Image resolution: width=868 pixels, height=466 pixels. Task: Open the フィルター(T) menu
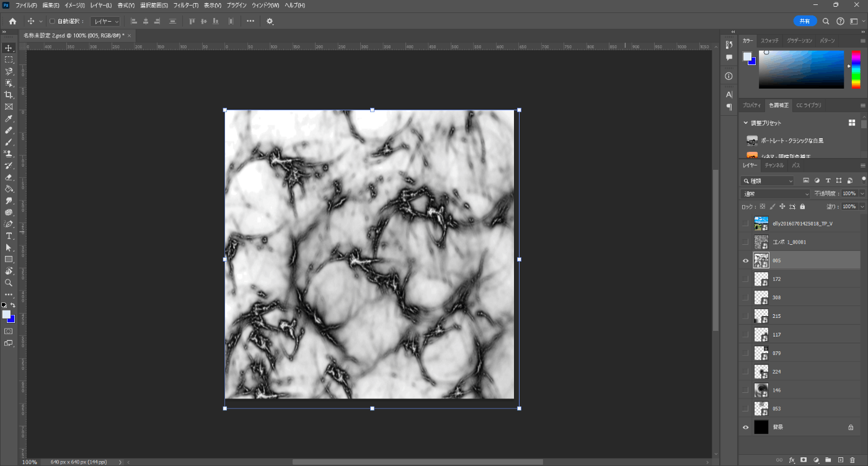click(186, 5)
